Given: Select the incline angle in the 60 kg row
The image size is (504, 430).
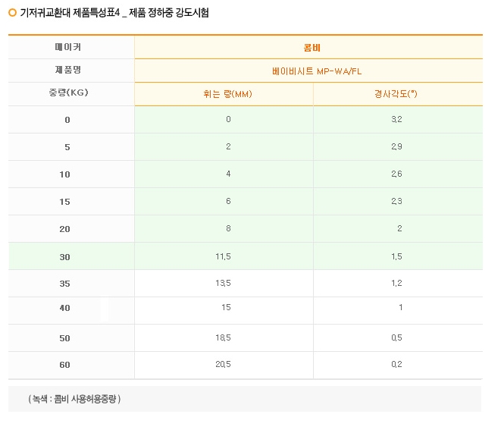Looking at the screenshot, I should (396, 364).
